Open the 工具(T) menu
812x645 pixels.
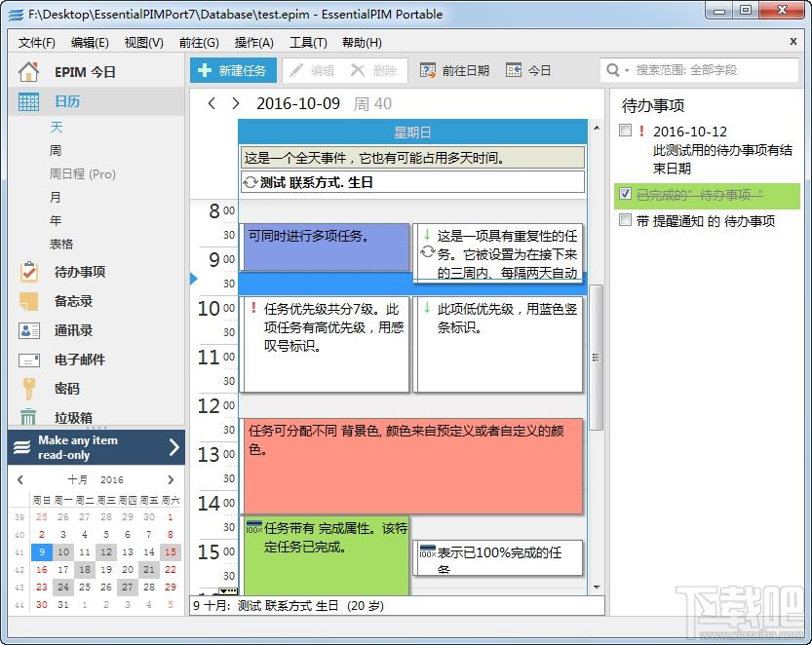308,43
